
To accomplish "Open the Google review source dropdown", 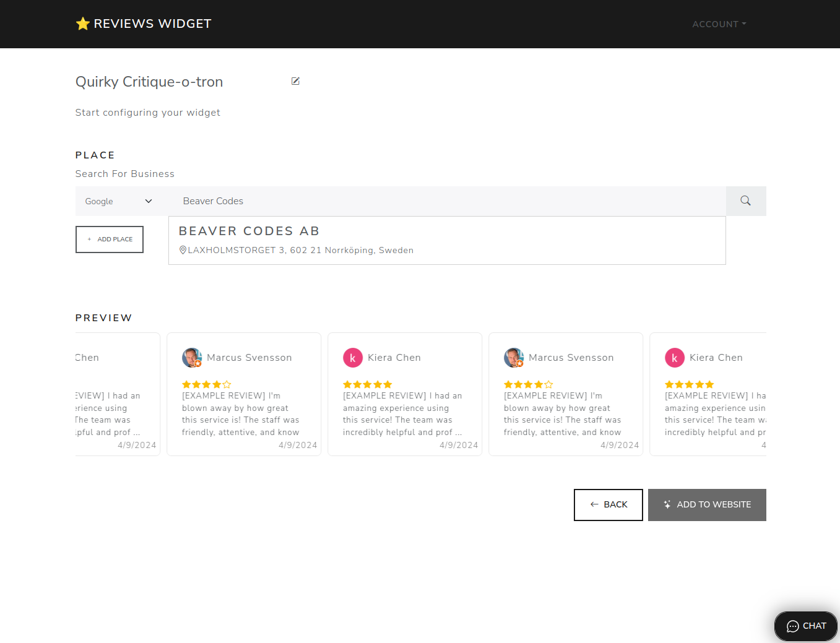I will pyautogui.click(x=118, y=201).
